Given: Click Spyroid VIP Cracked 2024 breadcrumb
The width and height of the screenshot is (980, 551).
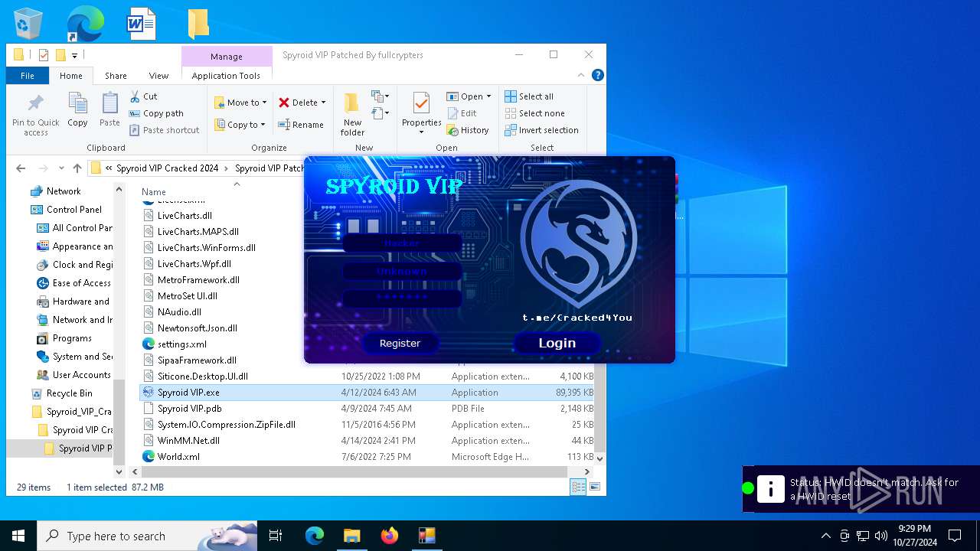Looking at the screenshot, I should [x=167, y=168].
